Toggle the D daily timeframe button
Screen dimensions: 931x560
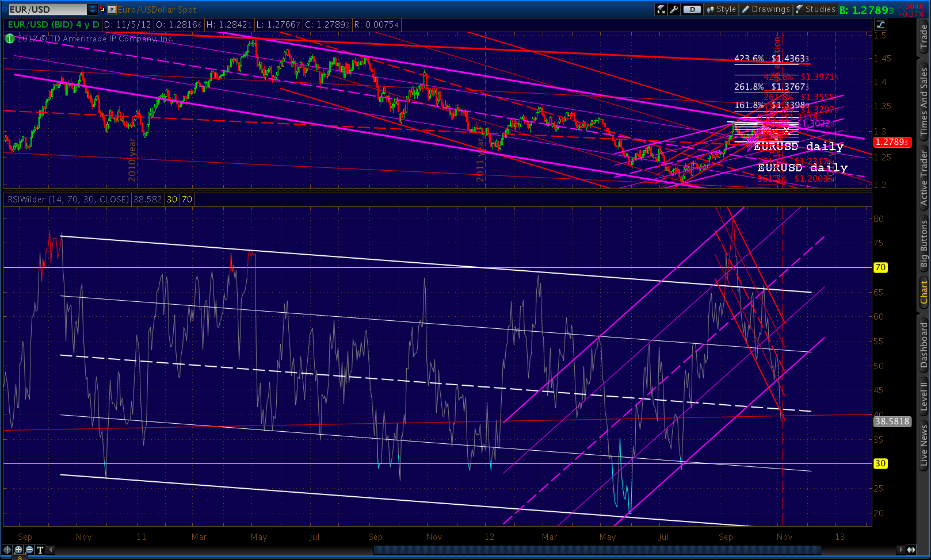coord(692,9)
